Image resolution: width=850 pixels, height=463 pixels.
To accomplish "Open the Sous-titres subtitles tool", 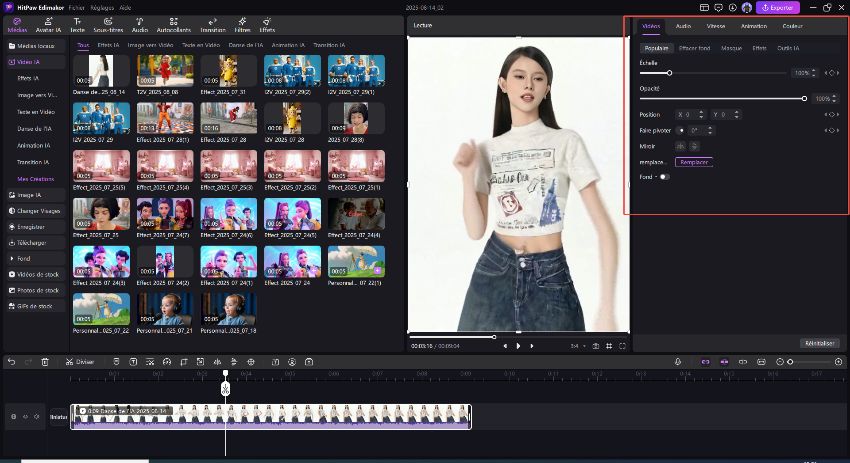I will coord(108,25).
